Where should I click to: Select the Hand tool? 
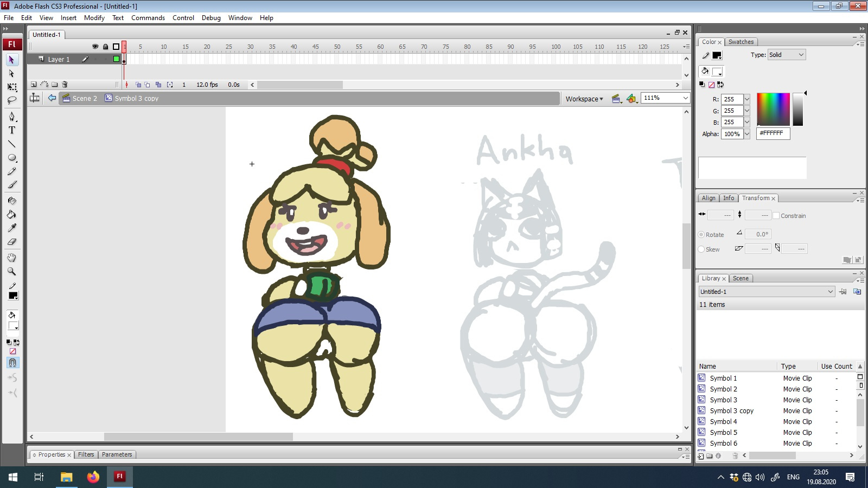pos(11,258)
